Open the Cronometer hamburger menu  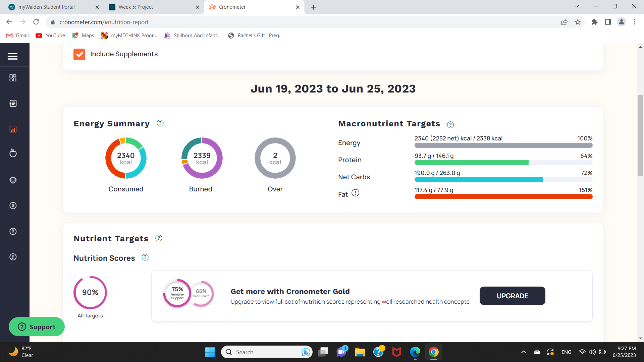point(13,56)
